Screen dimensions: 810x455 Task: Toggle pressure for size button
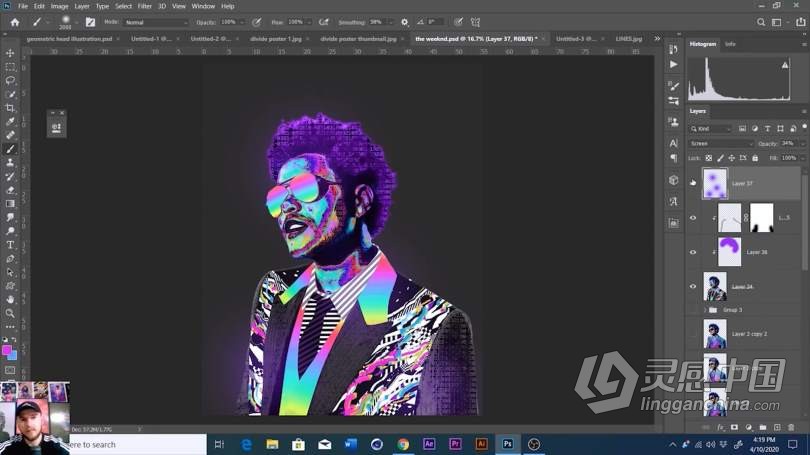[x=458, y=22]
